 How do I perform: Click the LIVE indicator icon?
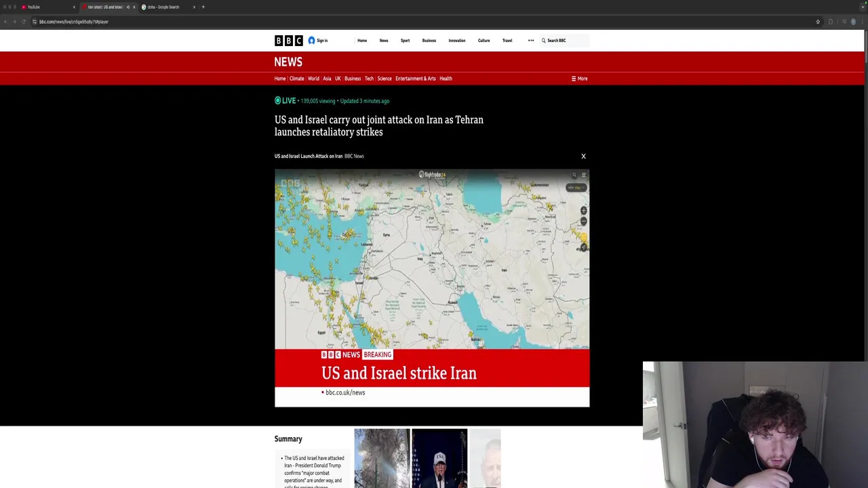(x=277, y=100)
